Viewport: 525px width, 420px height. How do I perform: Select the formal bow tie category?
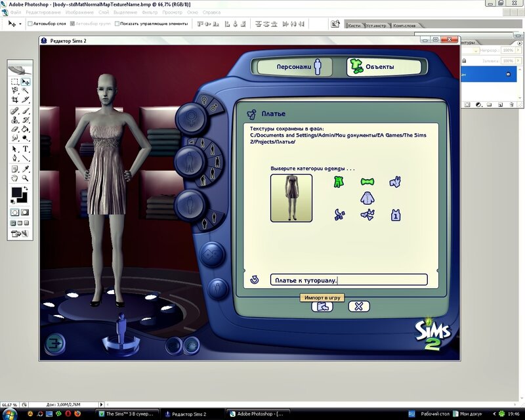[367, 182]
